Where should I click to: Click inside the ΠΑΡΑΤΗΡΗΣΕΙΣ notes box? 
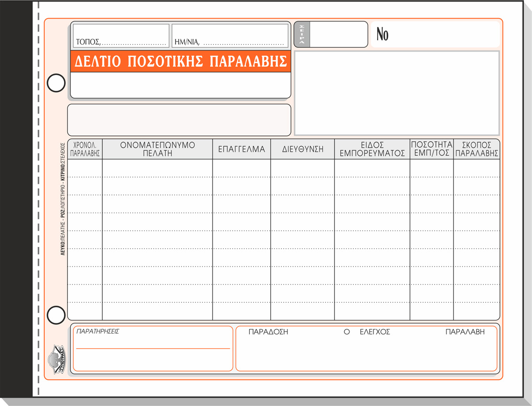coord(153,356)
